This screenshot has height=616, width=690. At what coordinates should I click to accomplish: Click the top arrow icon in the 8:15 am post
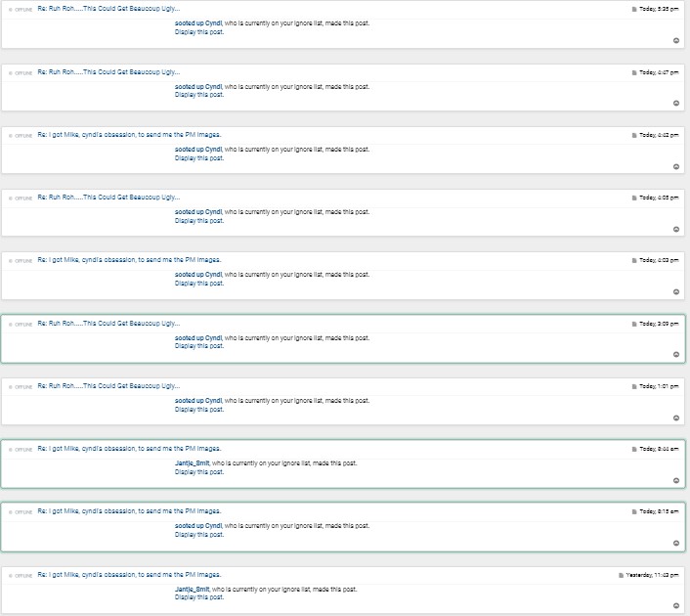(676, 543)
